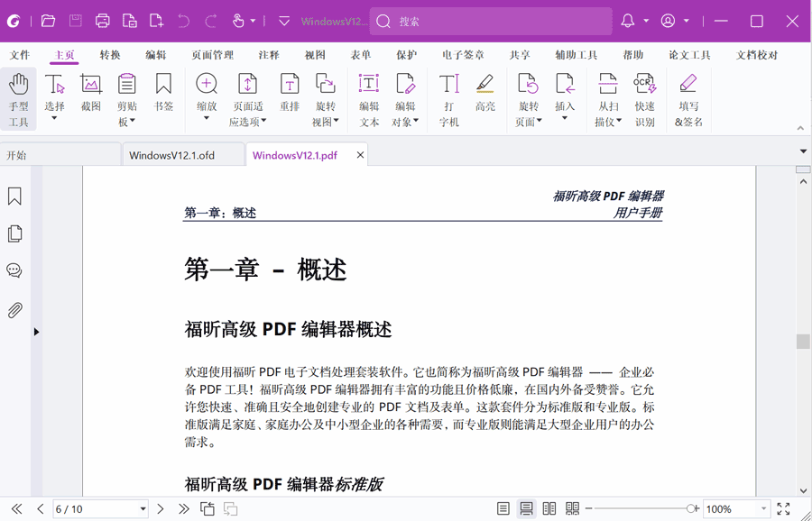Open quick access toolbar customize dropdown
812x521 pixels.
[284, 21]
